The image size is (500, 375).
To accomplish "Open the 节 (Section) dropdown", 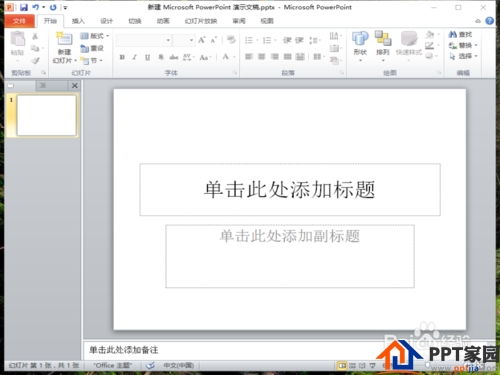I will click(x=92, y=61).
